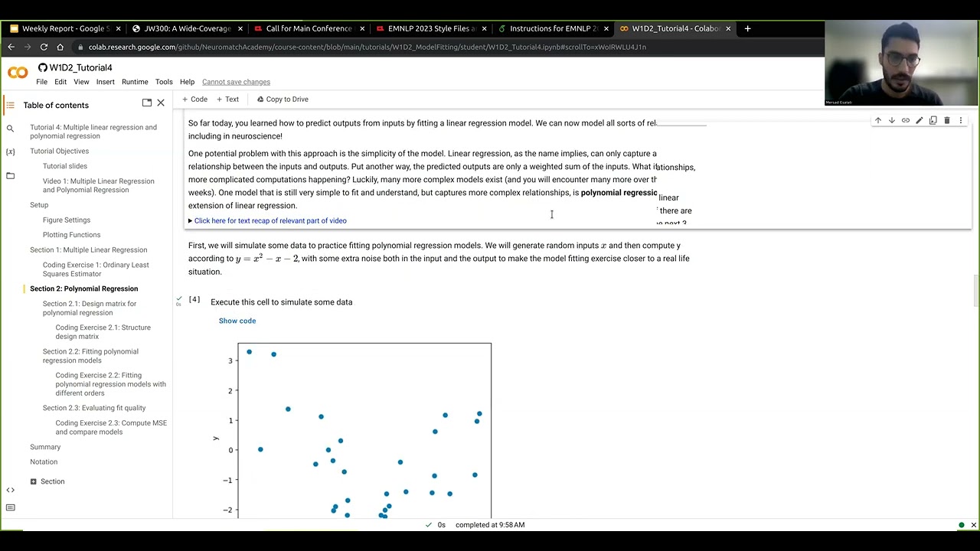
Task: Go to Notation in table of contents
Action: click(x=44, y=461)
